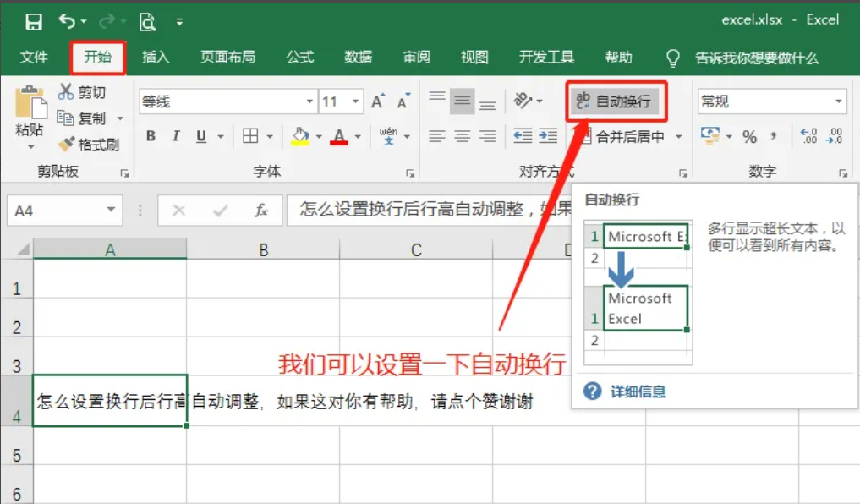The image size is (860, 504).
Task: Click the Cut scissors icon
Action: 66,92
